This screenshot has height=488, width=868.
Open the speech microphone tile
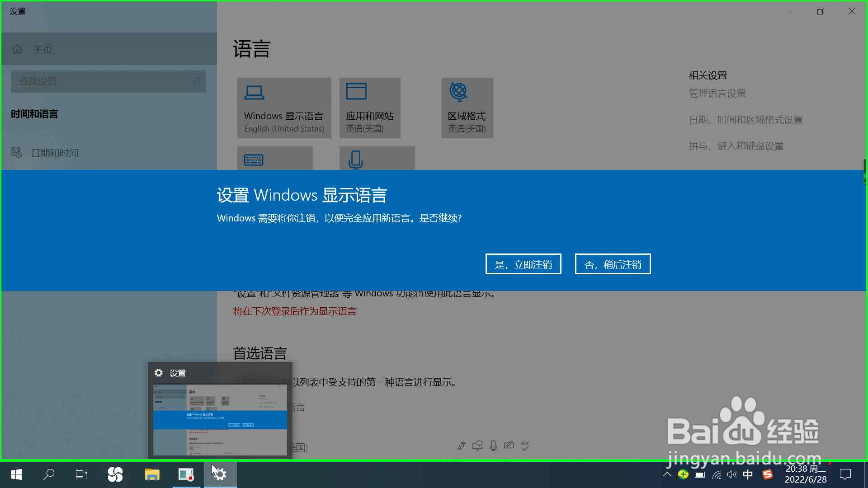(377, 158)
